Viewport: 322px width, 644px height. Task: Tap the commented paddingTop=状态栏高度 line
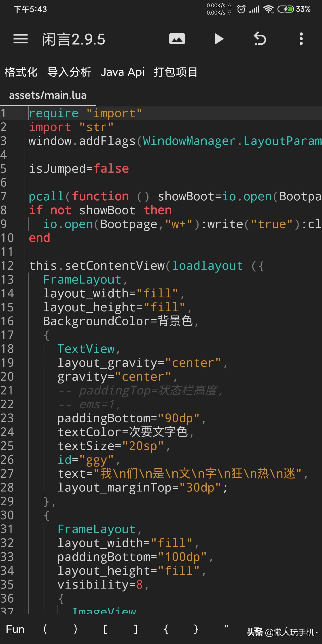tap(140, 390)
